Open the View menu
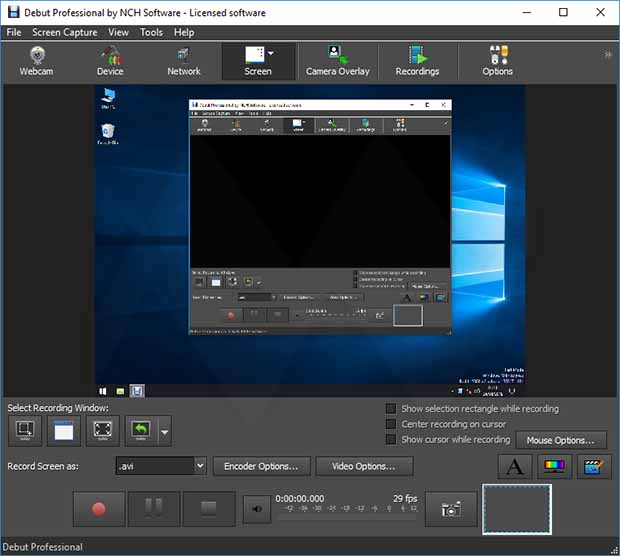 (x=119, y=32)
